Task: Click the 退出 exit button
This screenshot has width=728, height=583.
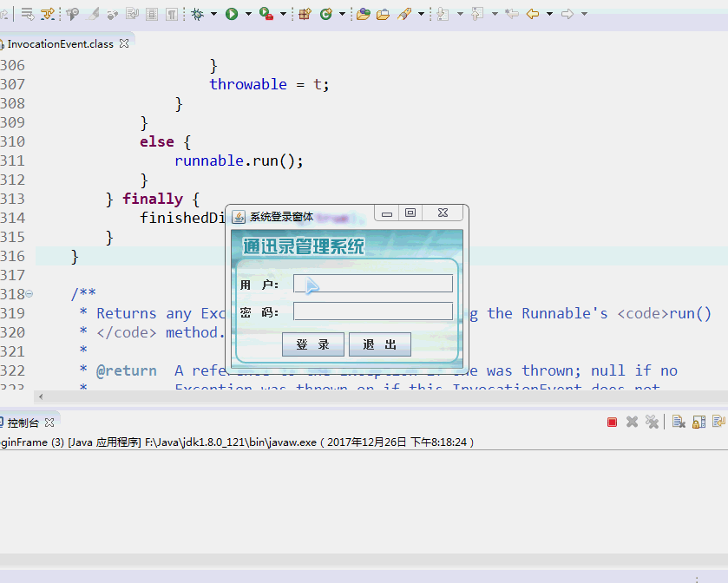Action: click(380, 344)
